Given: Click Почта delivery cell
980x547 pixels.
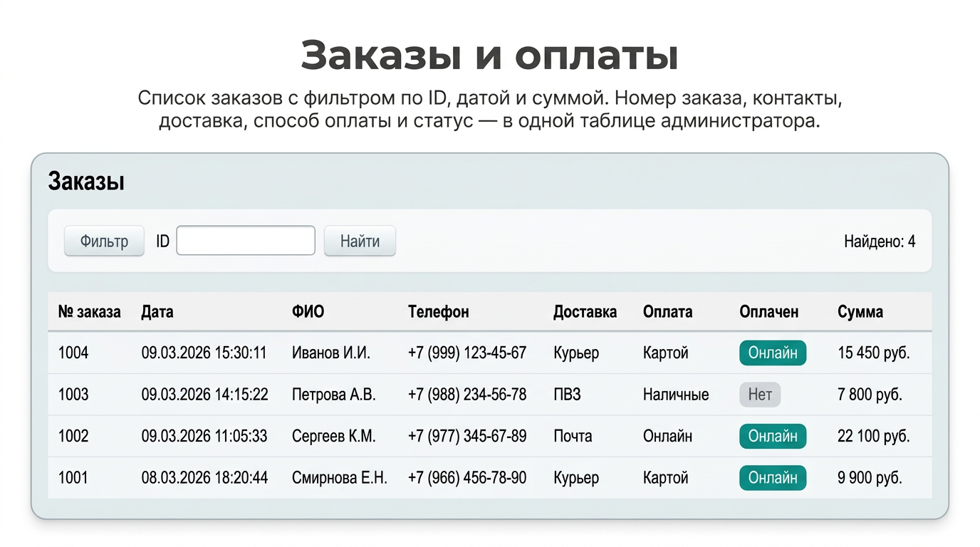Looking at the screenshot, I should coord(573,436).
